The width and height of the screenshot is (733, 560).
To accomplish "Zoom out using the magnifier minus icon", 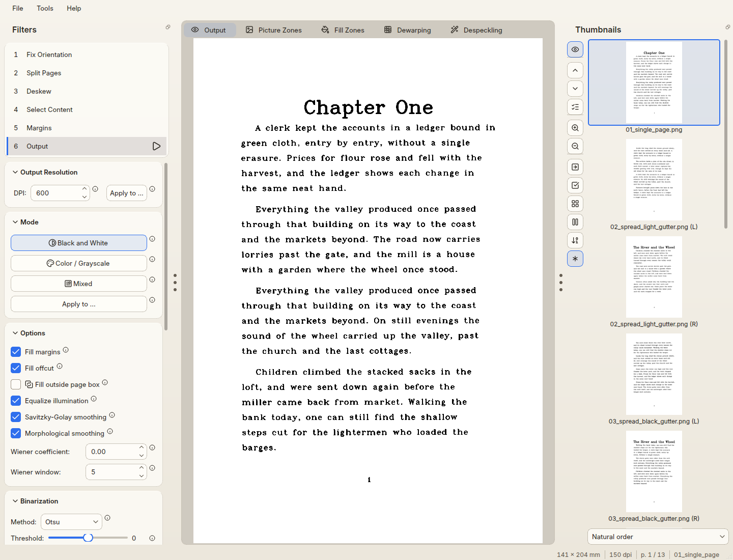I will (575, 146).
